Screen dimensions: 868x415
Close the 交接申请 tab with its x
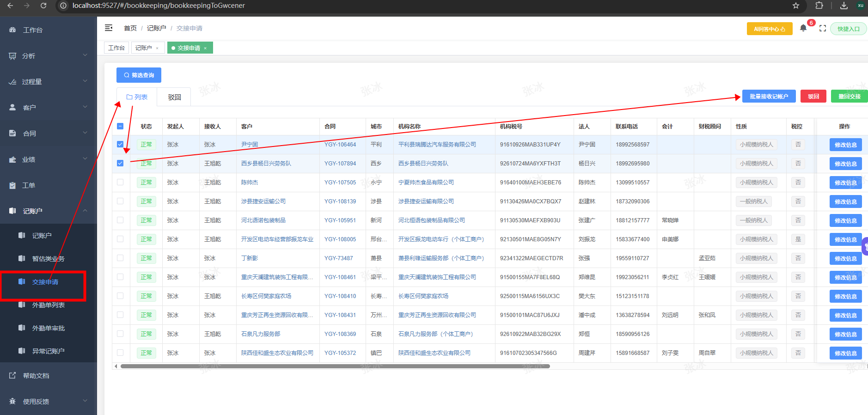pyautogui.click(x=205, y=48)
